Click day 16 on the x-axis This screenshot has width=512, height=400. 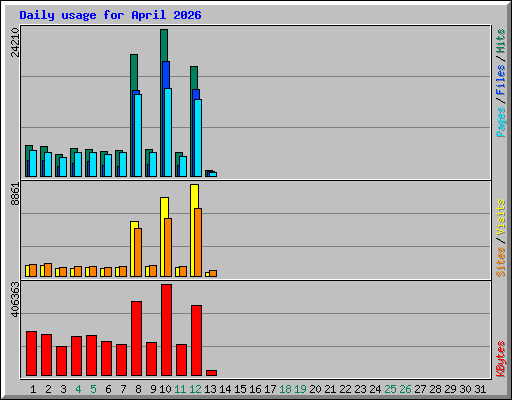(255, 389)
